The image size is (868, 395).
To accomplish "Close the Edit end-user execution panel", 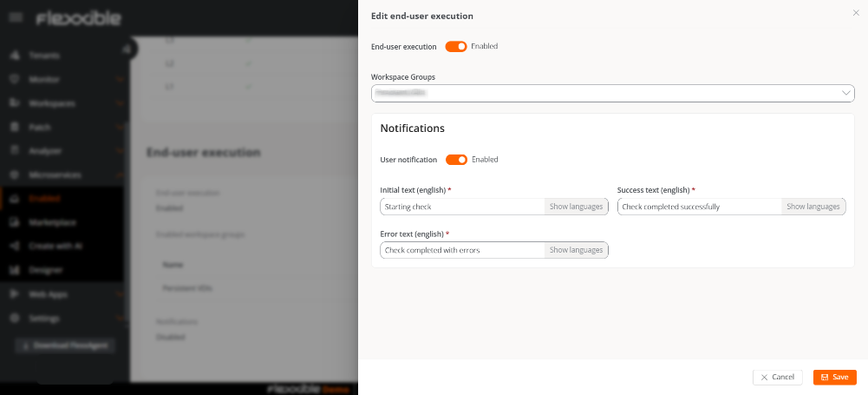I will [x=856, y=13].
